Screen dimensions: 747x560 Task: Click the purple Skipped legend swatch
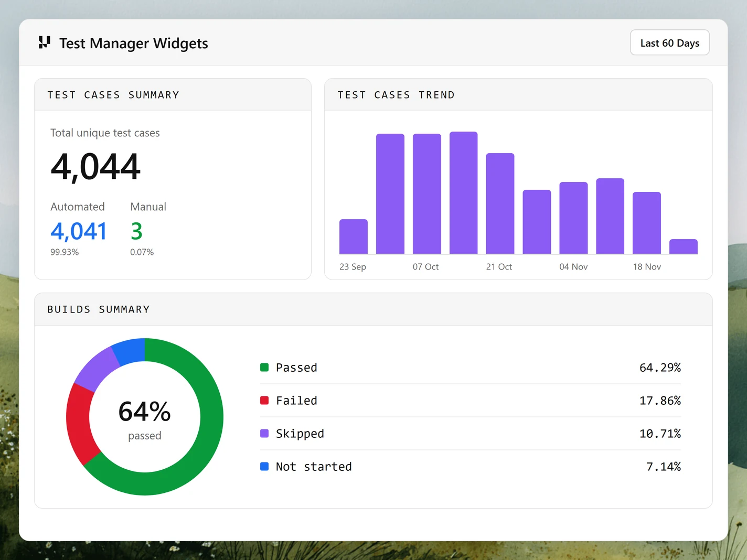pyautogui.click(x=264, y=434)
